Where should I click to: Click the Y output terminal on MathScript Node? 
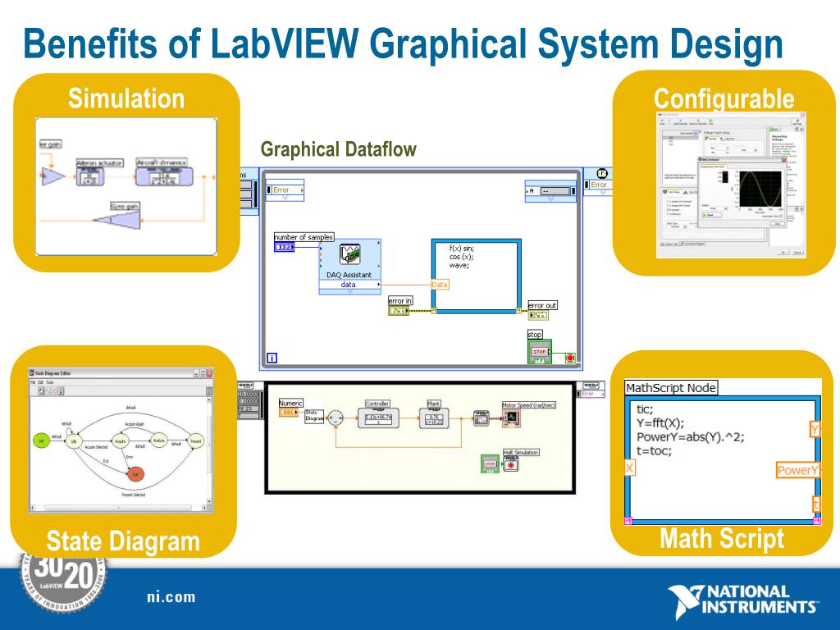[815, 429]
